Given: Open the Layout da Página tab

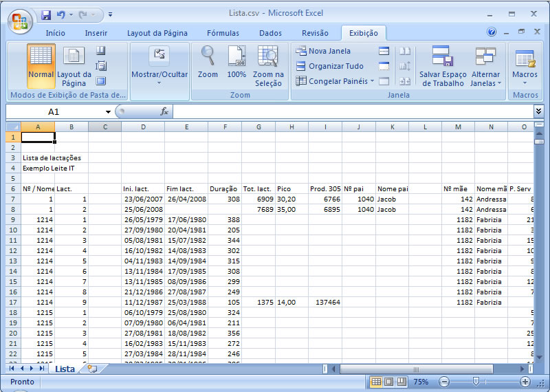Looking at the screenshot, I should click(x=157, y=33).
